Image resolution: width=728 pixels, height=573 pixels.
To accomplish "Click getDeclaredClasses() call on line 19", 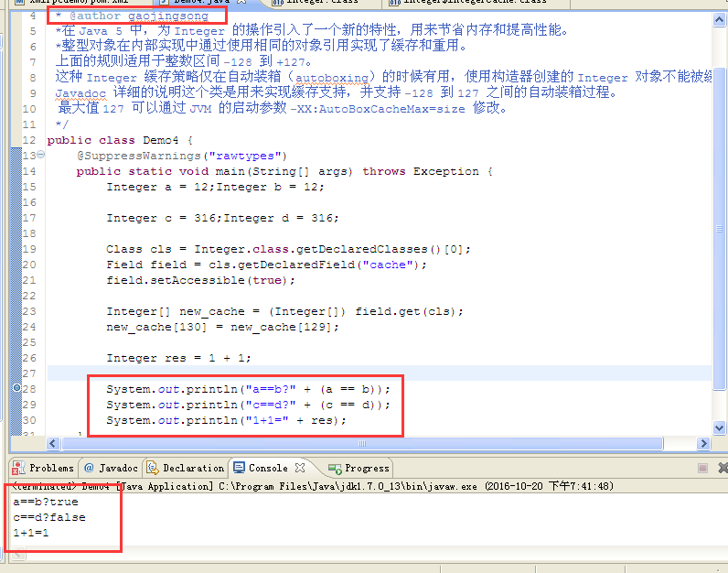I will coord(369,249).
